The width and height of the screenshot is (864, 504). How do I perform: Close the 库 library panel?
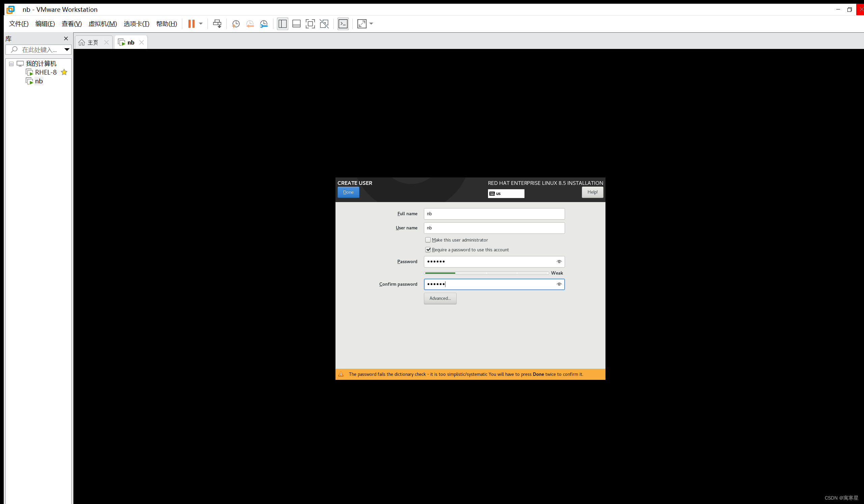click(x=66, y=38)
